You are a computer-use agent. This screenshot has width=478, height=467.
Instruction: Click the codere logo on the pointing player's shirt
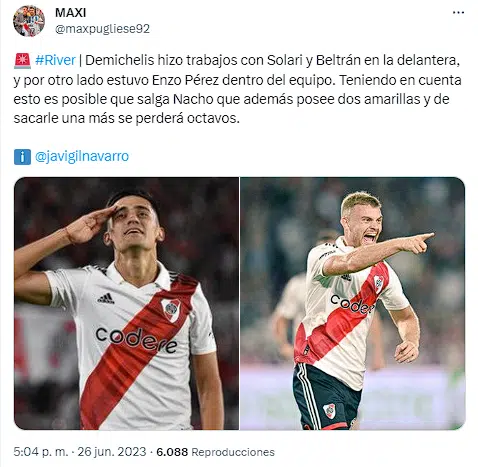coord(352,304)
